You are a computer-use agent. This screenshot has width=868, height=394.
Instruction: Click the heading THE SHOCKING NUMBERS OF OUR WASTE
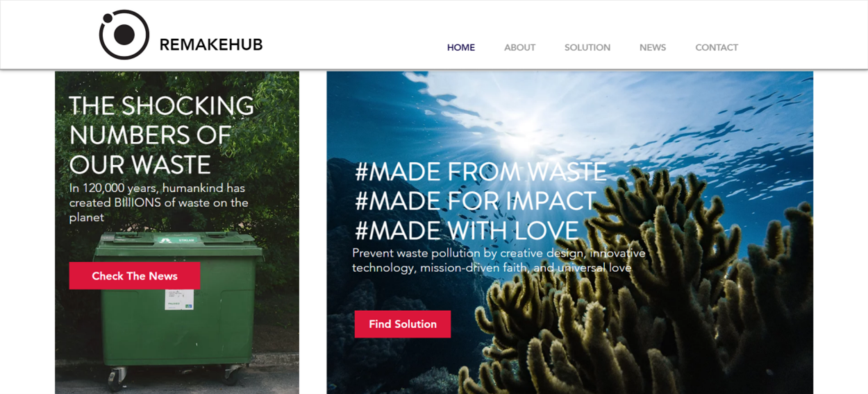(162, 135)
